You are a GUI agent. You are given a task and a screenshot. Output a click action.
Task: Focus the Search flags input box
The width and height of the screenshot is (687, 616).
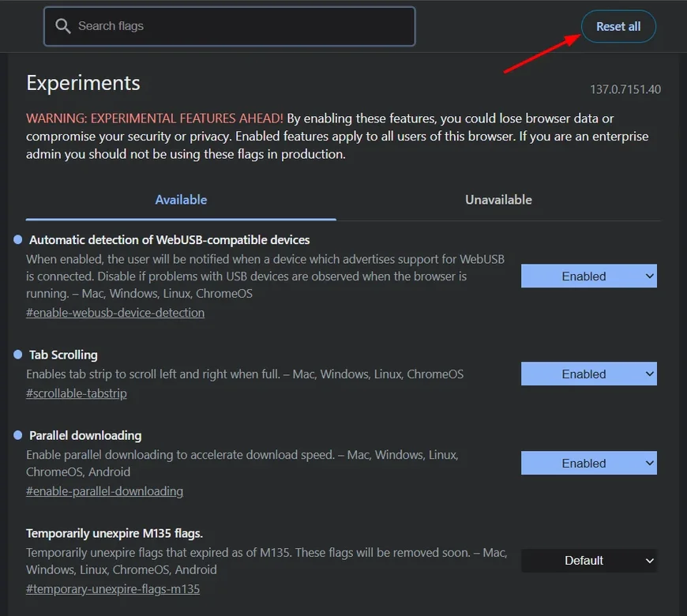pyautogui.click(x=237, y=27)
